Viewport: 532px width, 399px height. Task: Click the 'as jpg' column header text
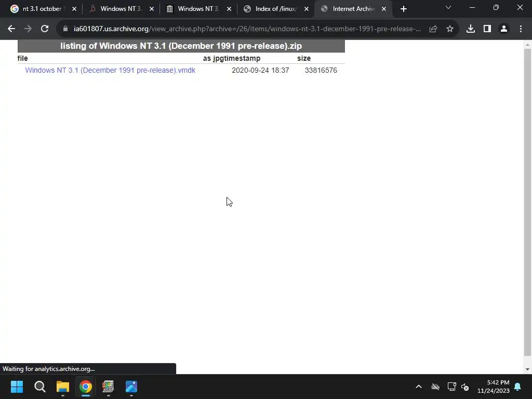214,58
